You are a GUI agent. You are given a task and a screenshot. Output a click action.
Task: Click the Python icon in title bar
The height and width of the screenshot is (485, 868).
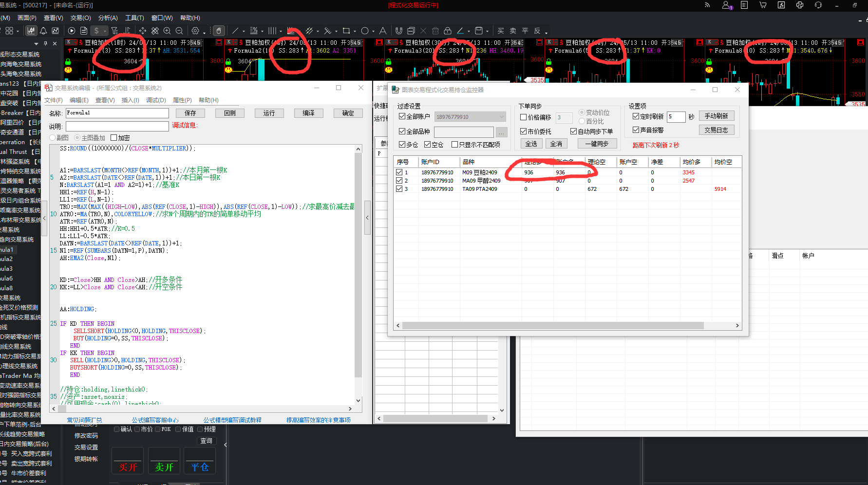coord(800,5)
